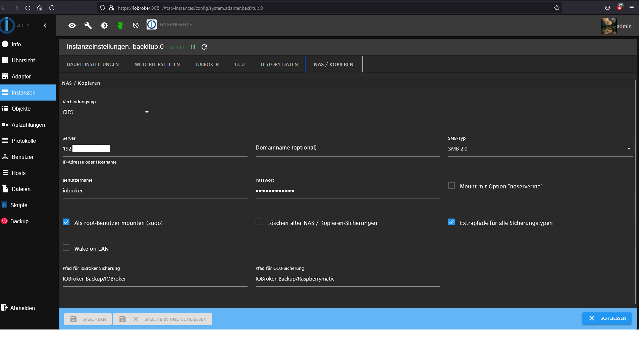Select Instanzen in sidebar
This screenshot has height=362, width=644.
28,93
